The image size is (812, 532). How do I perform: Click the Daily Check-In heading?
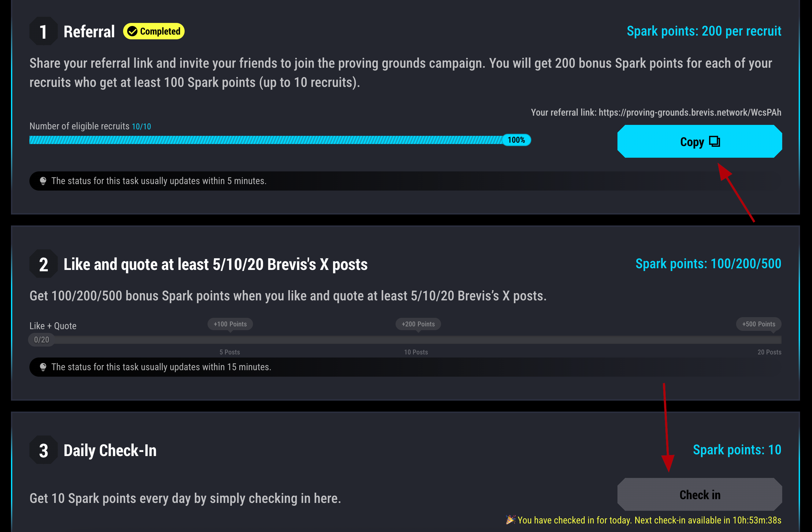[110, 450]
